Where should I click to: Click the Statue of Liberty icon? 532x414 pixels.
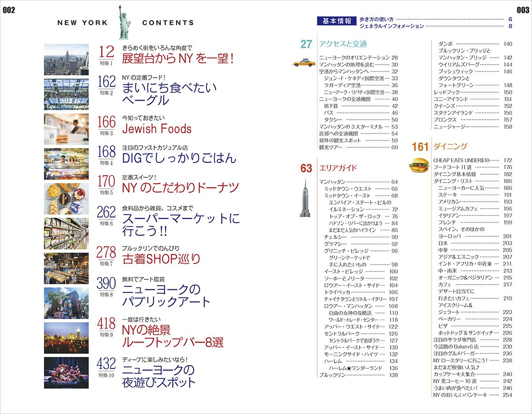tap(124, 22)
